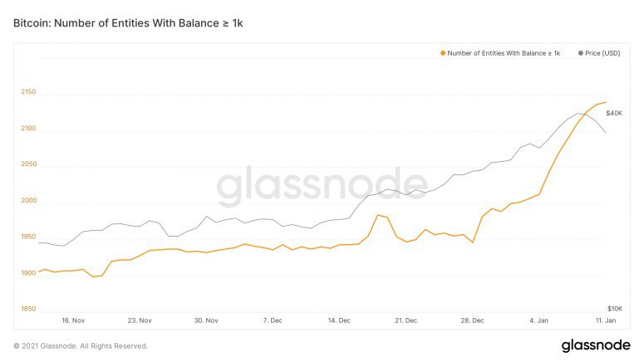The height and width of the screenshot is (362, 644).
Task: Toggle the 'Number of Entities With Balance ≥ 1k' legend label
Action: point(504,53)
